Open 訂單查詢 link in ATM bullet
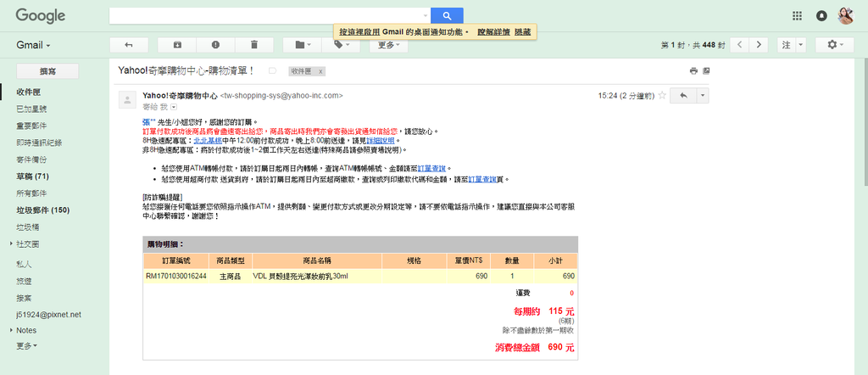 (431, 168)
